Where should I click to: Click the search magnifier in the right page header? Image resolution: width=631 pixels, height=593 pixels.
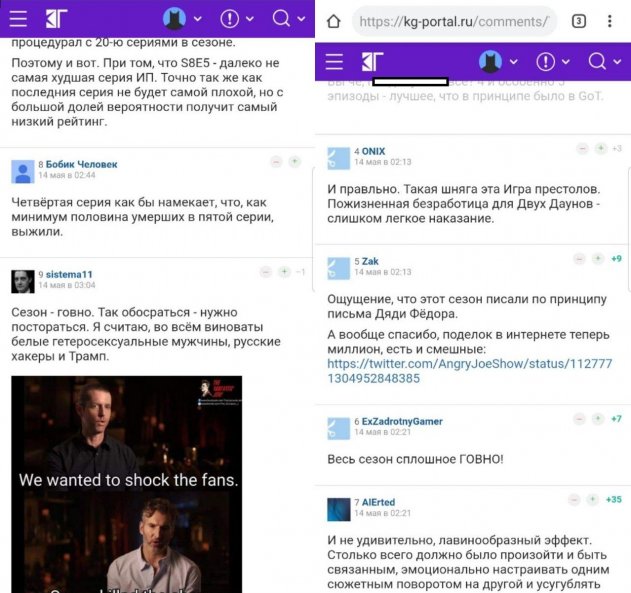tap(596, 61)
